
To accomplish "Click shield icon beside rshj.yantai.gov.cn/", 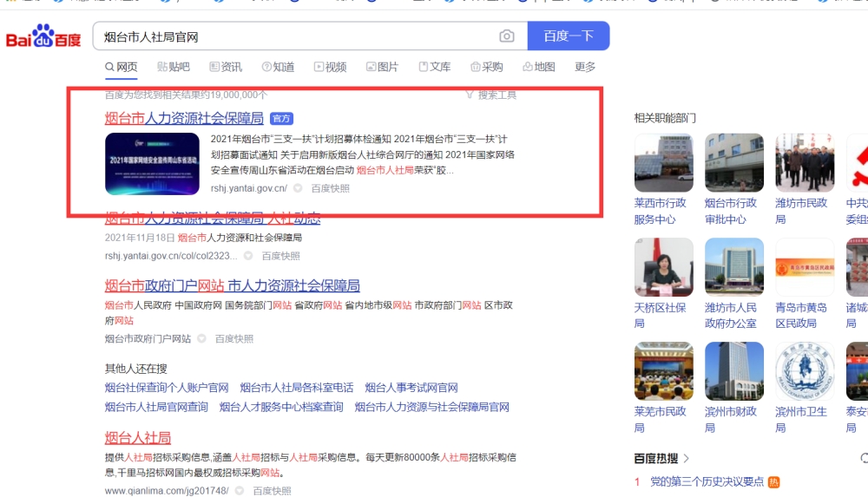I will coord(298,188).
